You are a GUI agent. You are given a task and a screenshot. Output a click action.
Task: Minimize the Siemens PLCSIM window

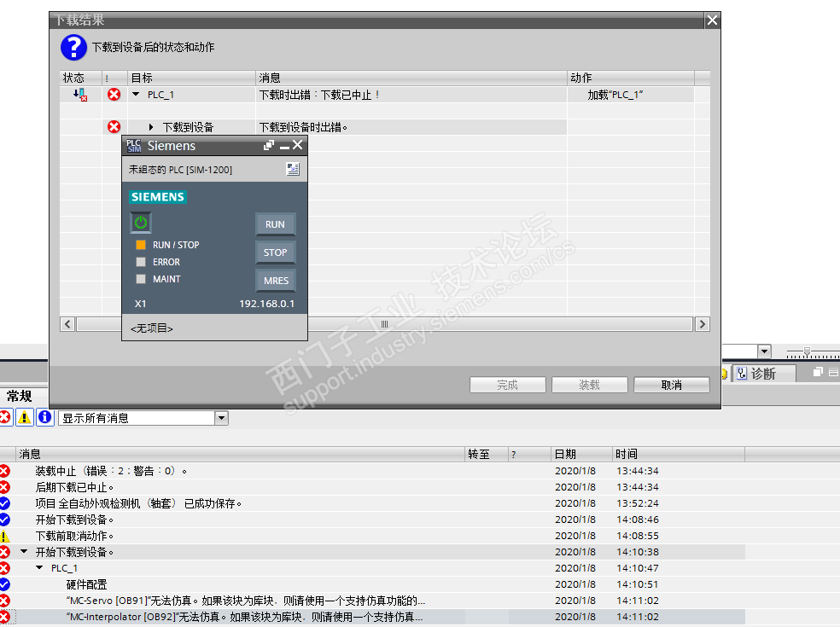tap(284, 146)
